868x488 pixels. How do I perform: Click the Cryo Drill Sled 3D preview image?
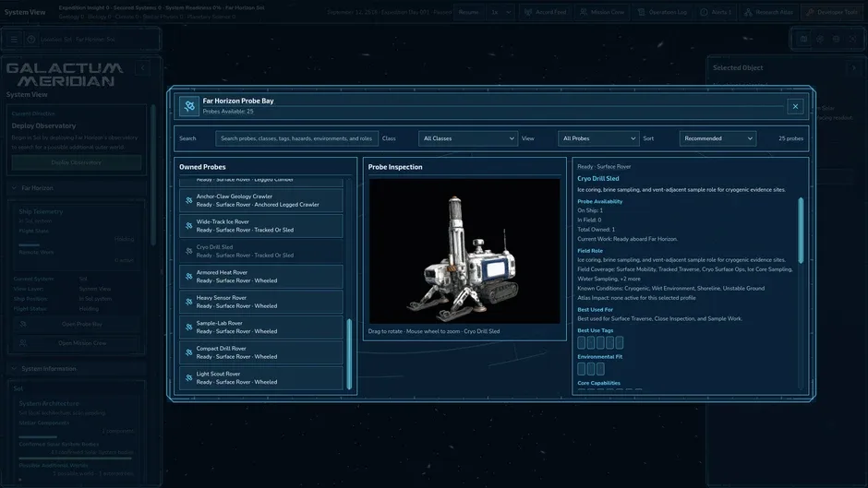(464, 251)
